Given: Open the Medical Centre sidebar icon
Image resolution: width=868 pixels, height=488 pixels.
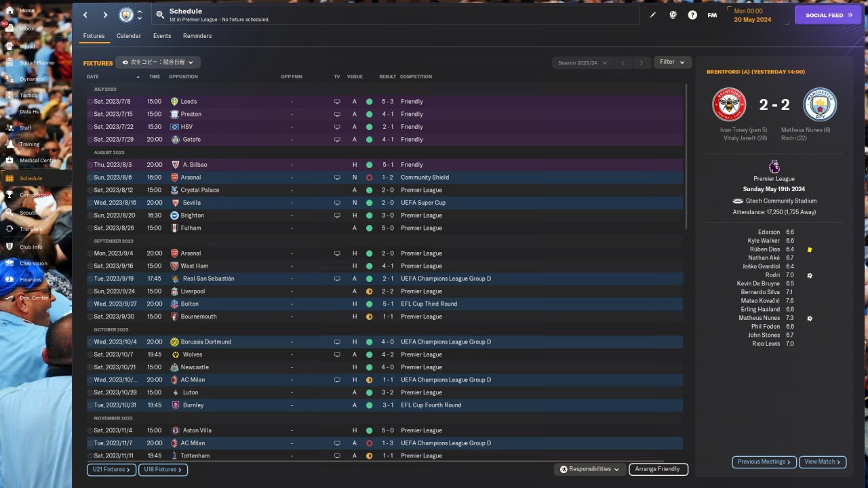Looking at the screenshot, I should coord(10,160).
